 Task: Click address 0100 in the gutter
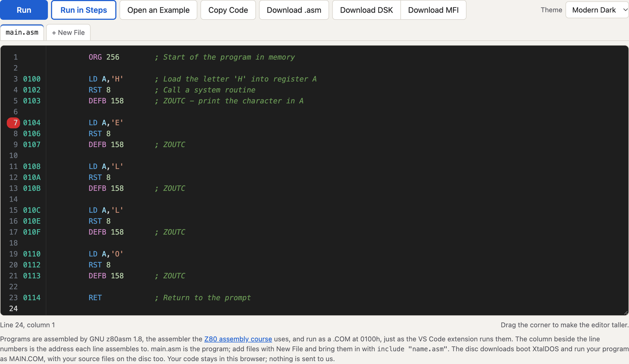pyautogui.click(x=32, y=79)
